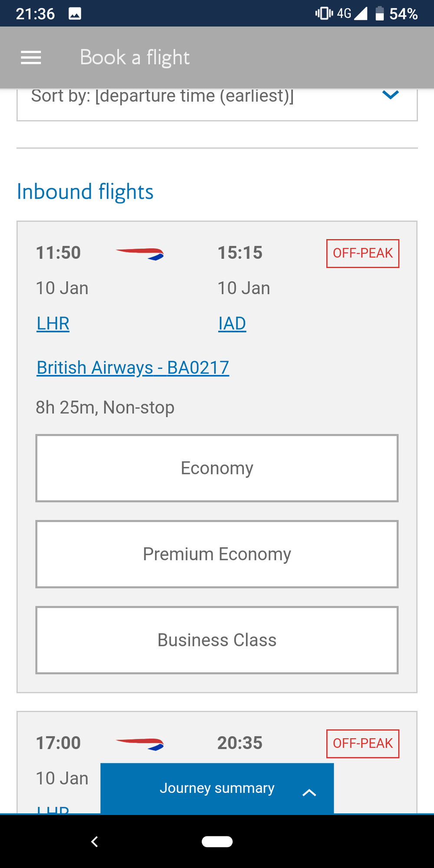View British Airways BA0217 flight details
Image resolution: width=434 pixels, height=868 pixels.
(133, 368)
